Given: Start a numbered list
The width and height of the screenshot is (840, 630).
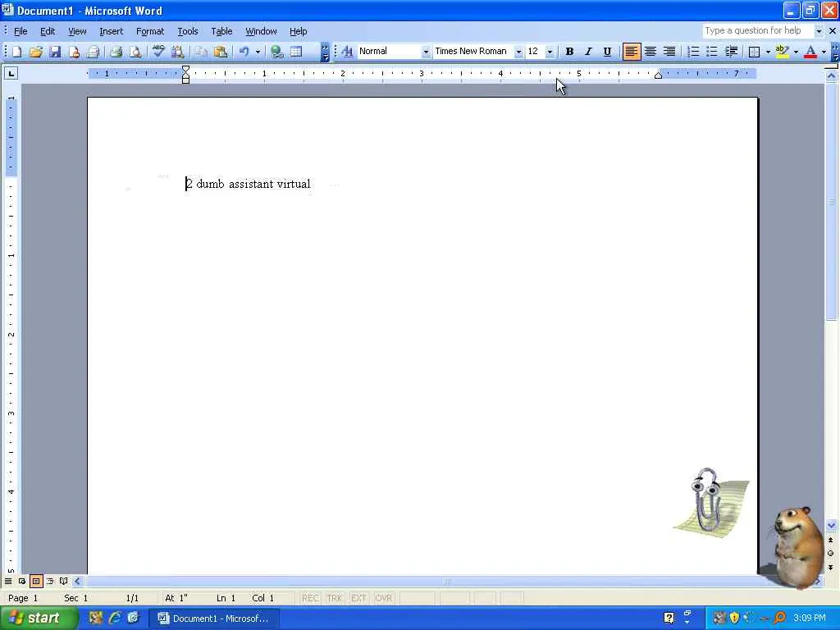Looking at the screenshot, I should [x=692, y=52].
